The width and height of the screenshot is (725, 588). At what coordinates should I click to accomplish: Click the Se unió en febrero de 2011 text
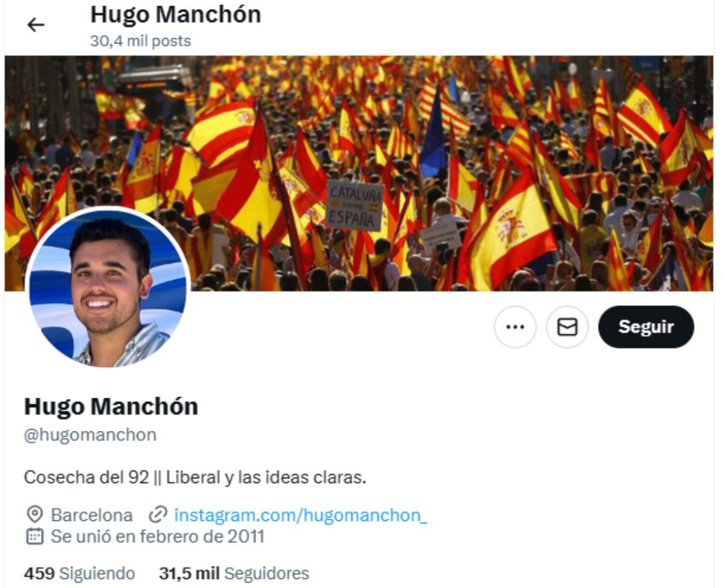click(158, 537)
